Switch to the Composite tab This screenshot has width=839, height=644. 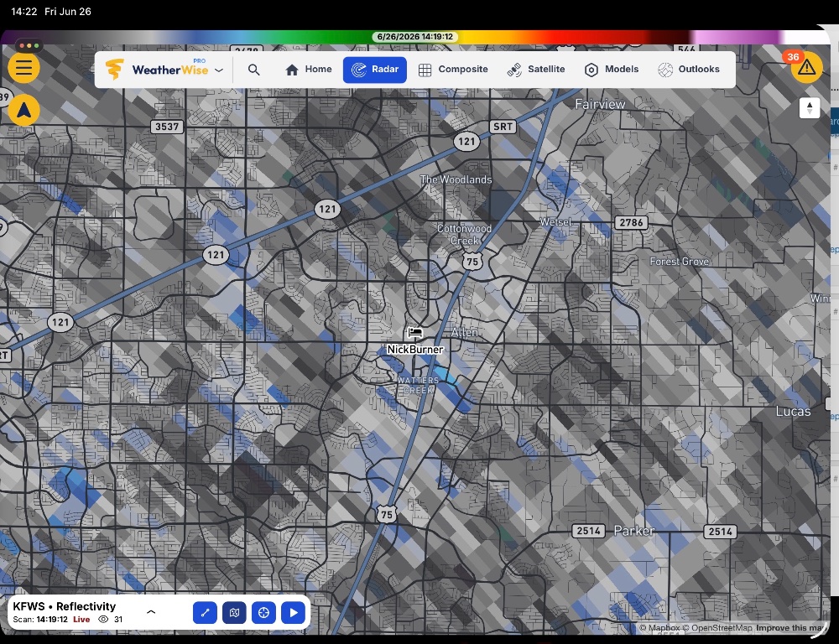pos(453,70)
